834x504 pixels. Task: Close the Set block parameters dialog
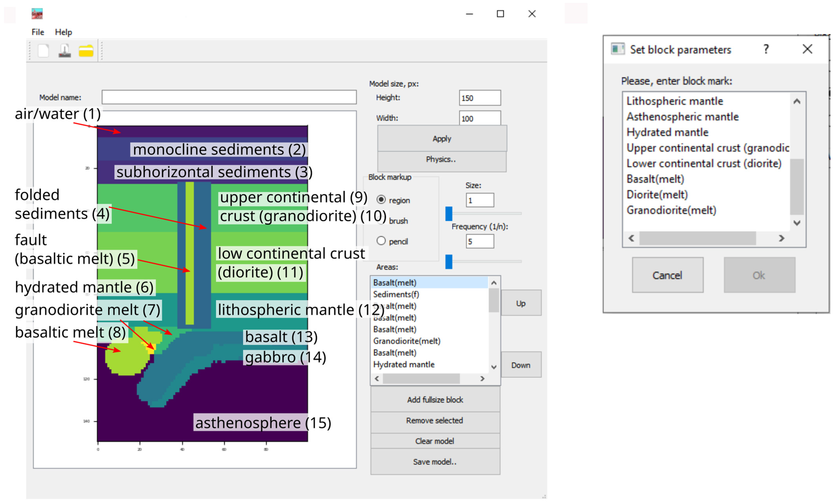tap(808, 49)
